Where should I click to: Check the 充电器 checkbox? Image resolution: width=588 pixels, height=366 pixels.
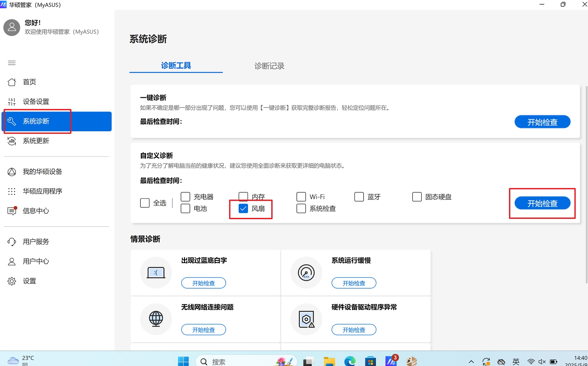pos(185,197)
